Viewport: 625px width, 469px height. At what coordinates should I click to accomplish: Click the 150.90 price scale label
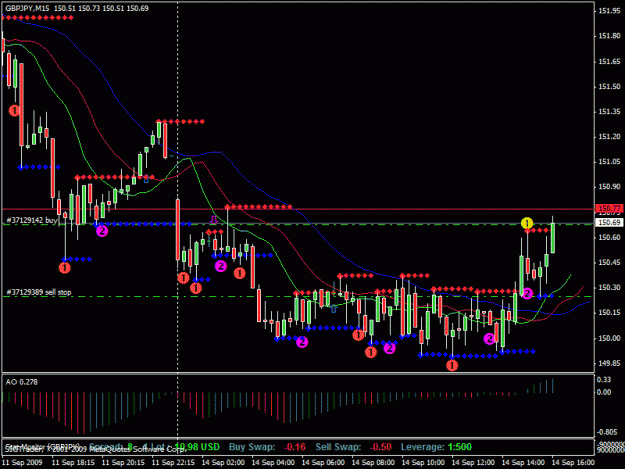click(x=609, y=187)
